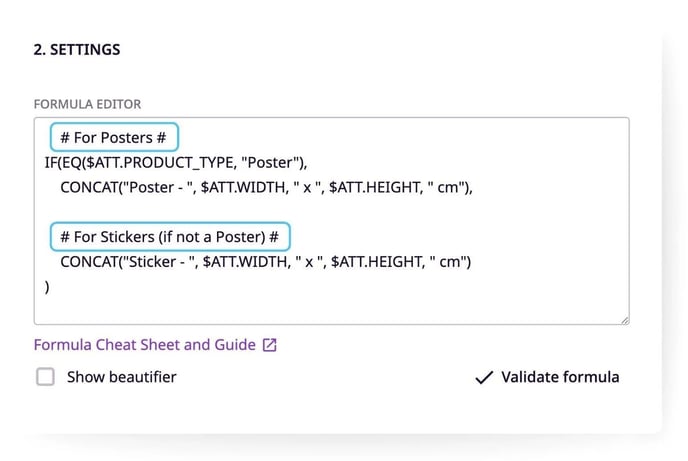Click the FORMULA EDITOR field label
This screenshot has height=461, width=688.
point(87,104)
